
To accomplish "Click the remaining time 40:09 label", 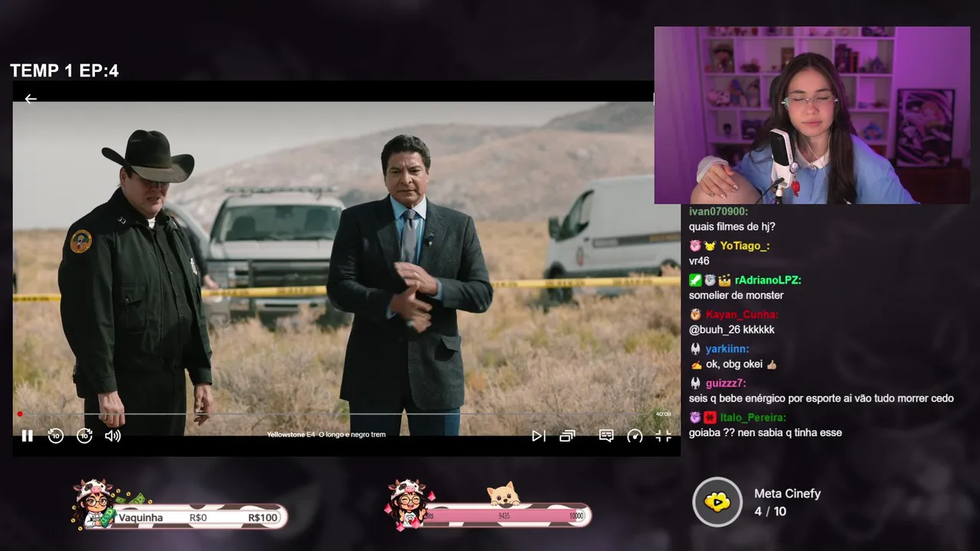I will pyautogui.click(x=663, y=414).
